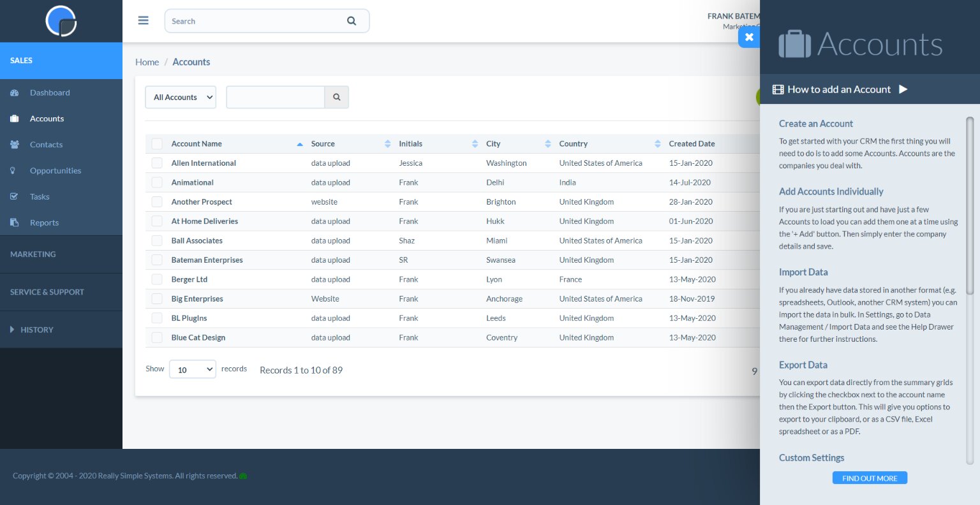Image resolution: width=980 pixels, height=505 pixels.
Task: Click the Reports icon in sidebar
Action: [x=15, y=223]
